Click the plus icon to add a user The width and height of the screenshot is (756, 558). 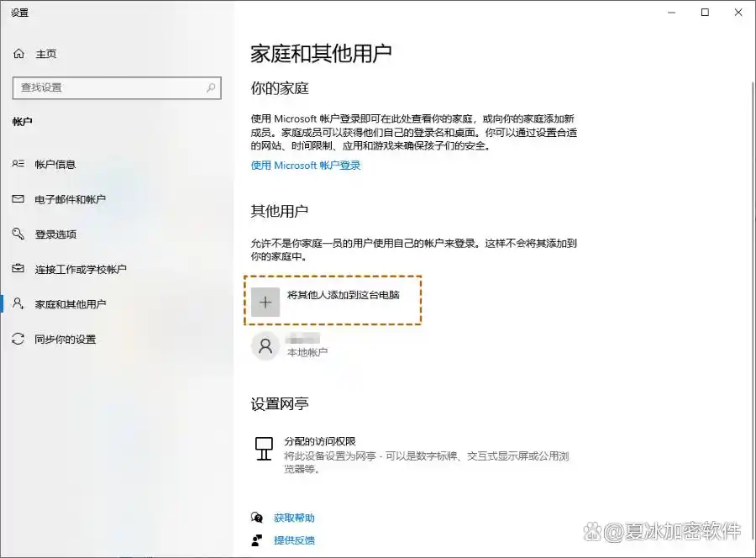265,301
